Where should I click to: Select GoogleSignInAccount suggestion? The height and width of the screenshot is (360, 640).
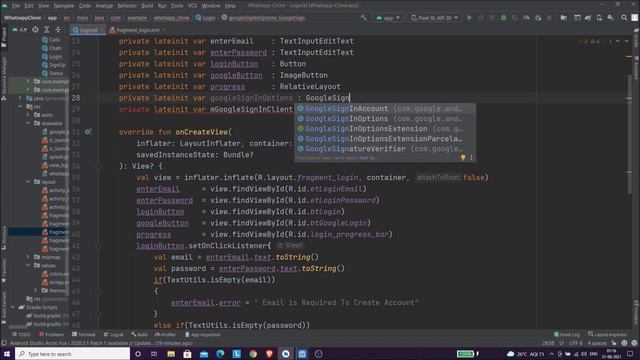pos(384,109)
